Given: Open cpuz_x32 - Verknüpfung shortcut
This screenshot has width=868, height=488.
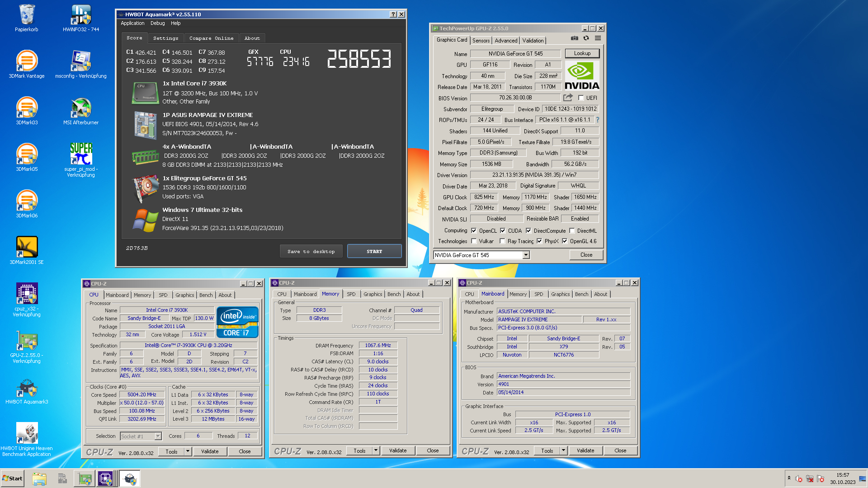Looking at the screenshot, I should [x=27, y=300].
